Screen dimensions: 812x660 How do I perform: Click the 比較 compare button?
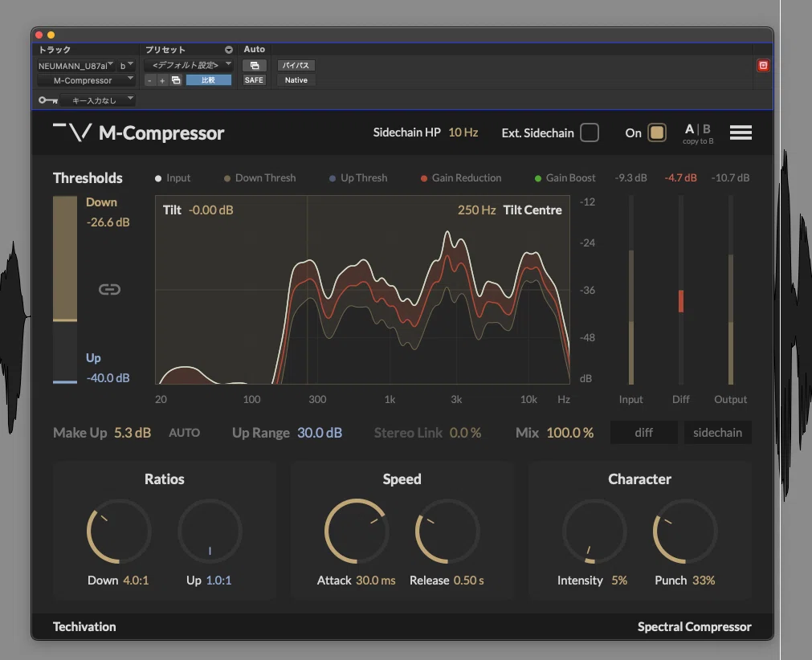208,80
